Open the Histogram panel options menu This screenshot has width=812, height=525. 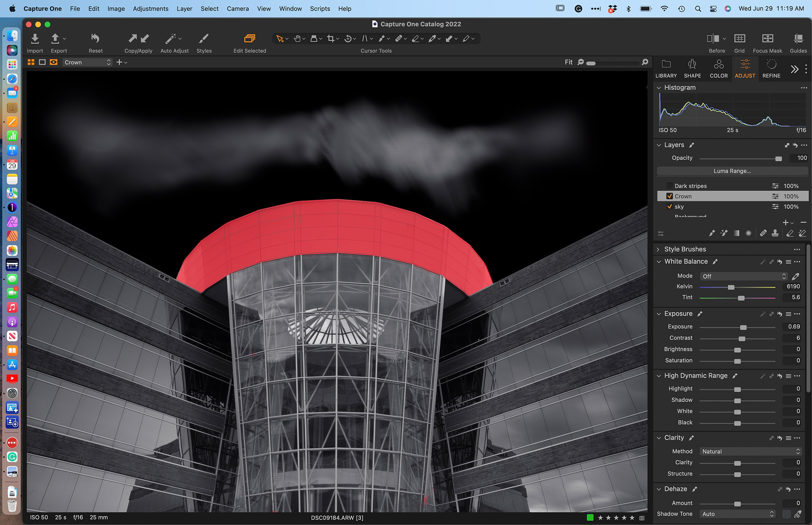[804, 88]
